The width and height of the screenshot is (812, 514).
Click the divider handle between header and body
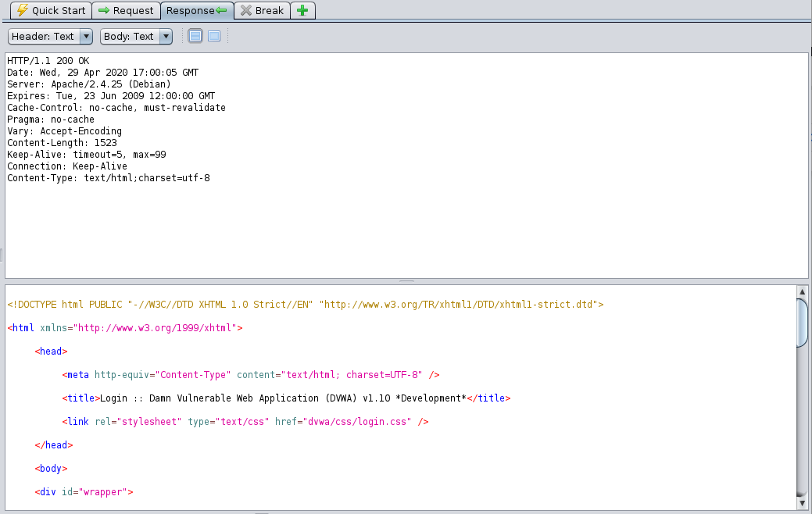tap(406, 281)
